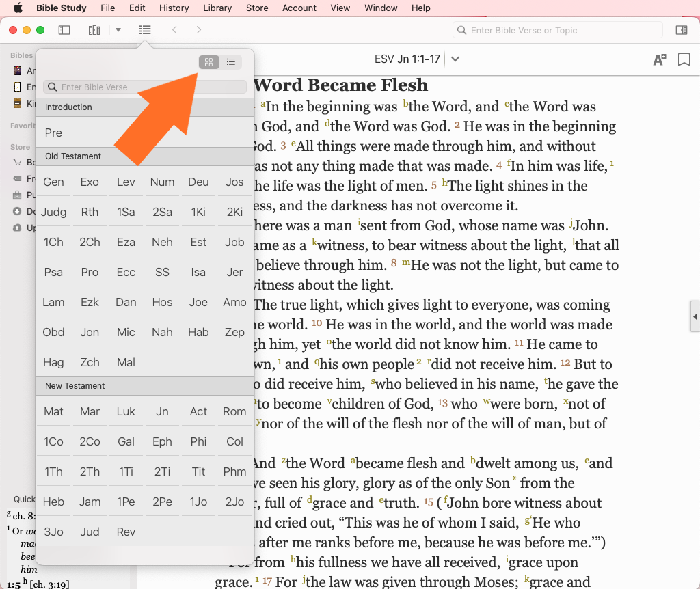
Task: Open the View menu
Action: pyautogui.click(x=340, y=8)
